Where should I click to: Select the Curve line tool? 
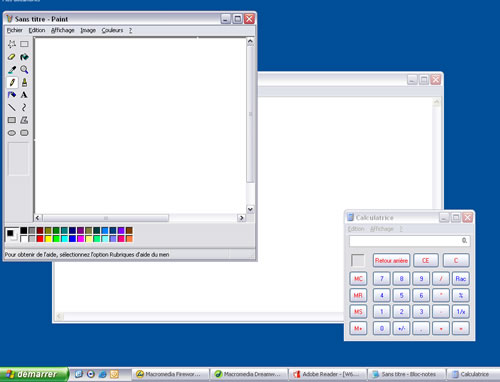(x=24, y=108)
